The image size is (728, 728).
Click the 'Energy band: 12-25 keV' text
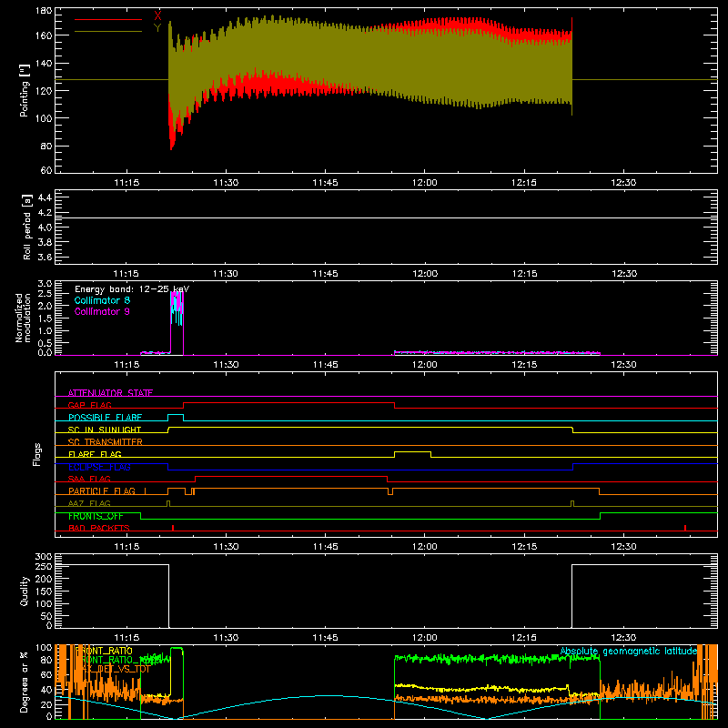(x=132, y=289)
